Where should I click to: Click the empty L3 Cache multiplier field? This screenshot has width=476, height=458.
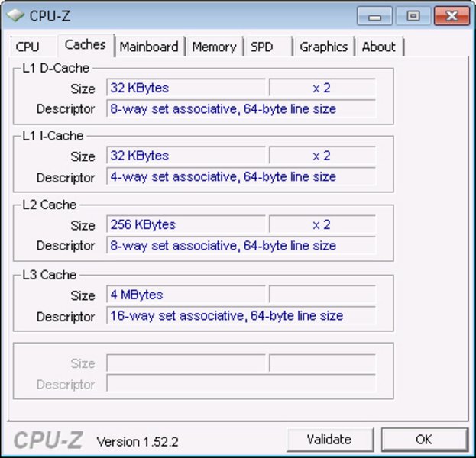(x=322, y=295)
